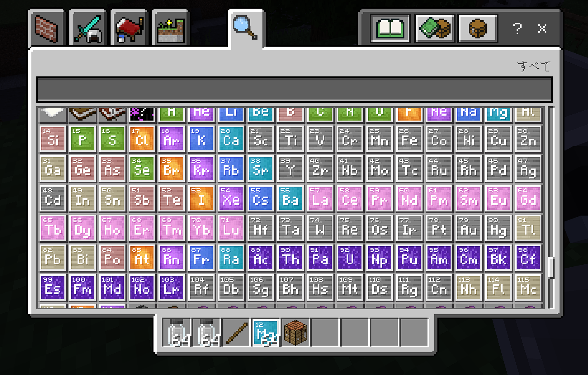588x375 pixels.
Task: Select the Xenon (Xe) element
Action: tap(231, 198)
